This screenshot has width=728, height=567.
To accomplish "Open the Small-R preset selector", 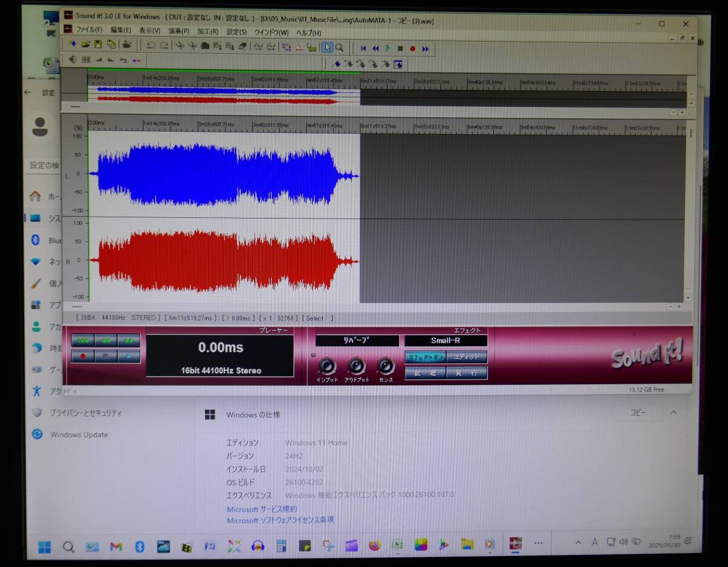I will 446,341.
